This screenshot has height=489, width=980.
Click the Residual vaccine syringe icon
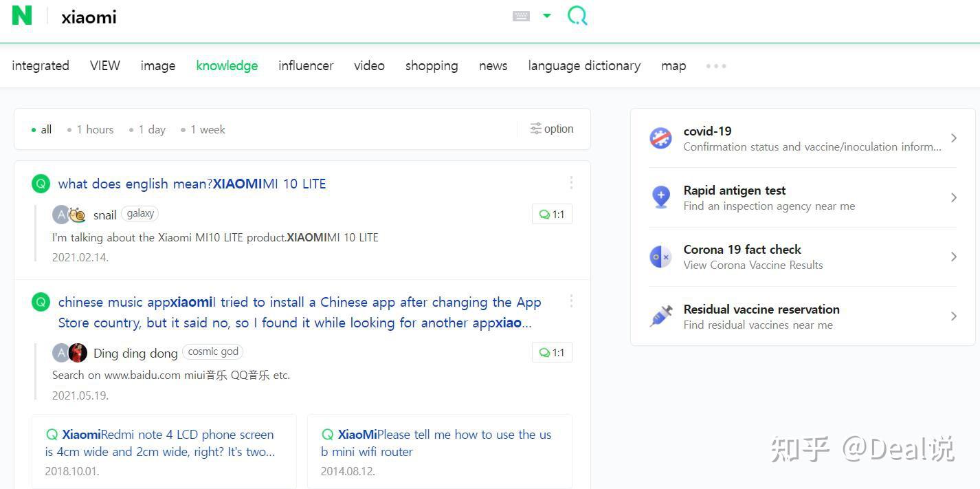[x=661, y=316]
